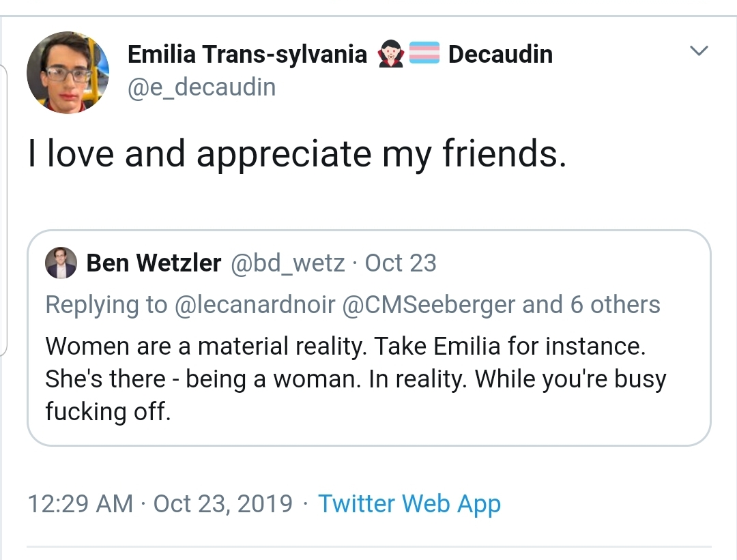
Task: Click the display name Emilia Trans-sylvania
Action: point(247,55)
